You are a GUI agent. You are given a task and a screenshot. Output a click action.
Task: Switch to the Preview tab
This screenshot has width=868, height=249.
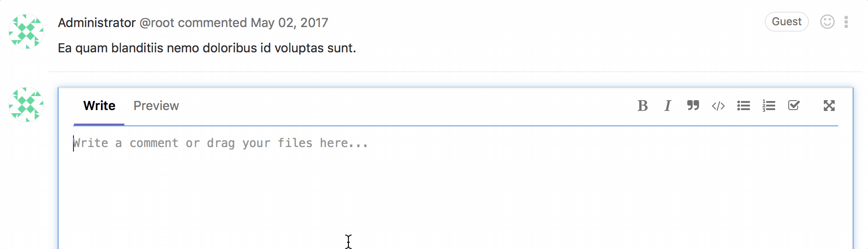[x=156, y=106]
